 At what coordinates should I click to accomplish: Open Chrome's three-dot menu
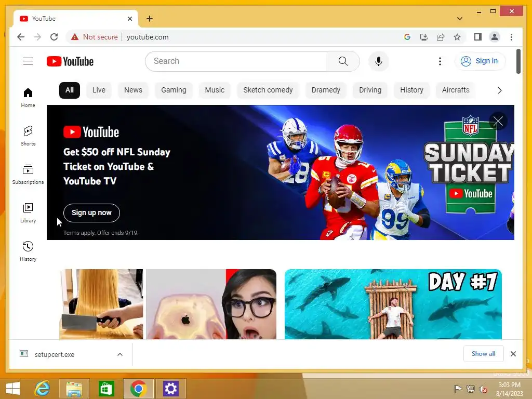click(x=511, y=37)
